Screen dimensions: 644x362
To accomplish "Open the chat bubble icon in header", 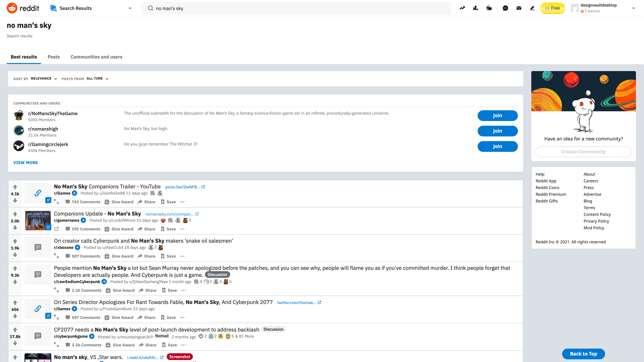I will pyautogui.click(x=505, y=8).
